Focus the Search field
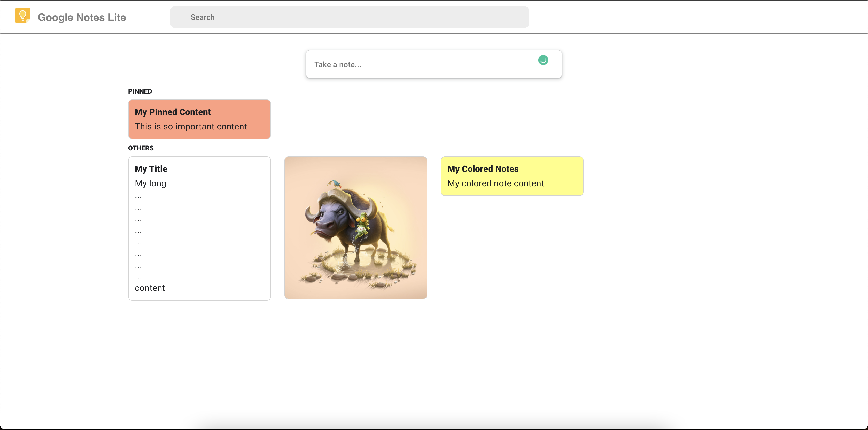The image size is (868, 430). (350, 17)
